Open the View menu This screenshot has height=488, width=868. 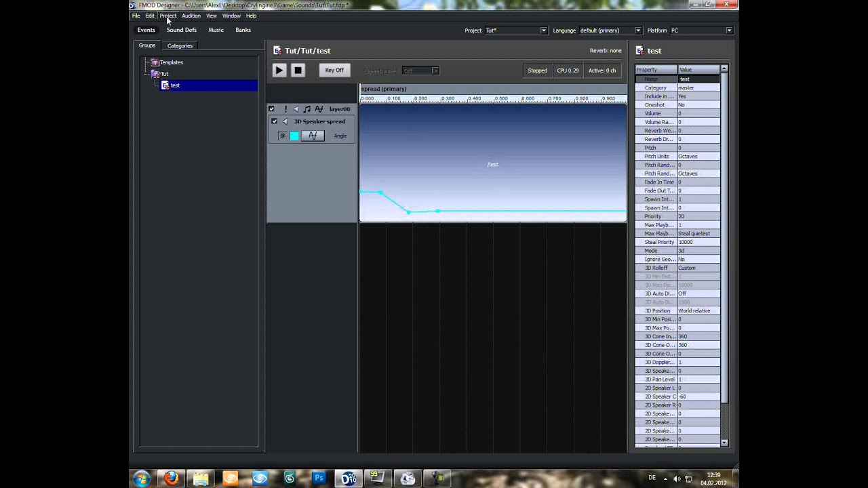click(212, 16)
